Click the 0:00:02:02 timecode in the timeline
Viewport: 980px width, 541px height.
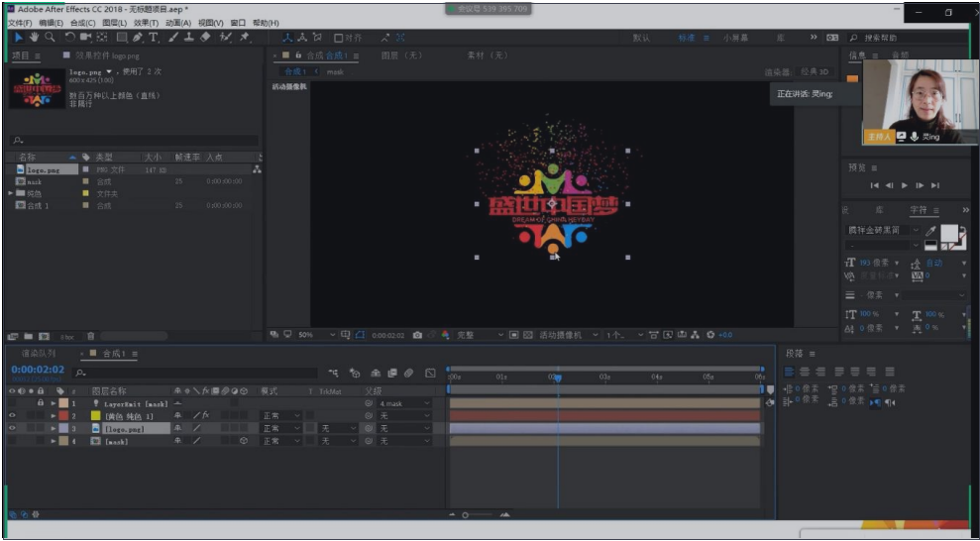pyautogui.click(x=38, y=369)
